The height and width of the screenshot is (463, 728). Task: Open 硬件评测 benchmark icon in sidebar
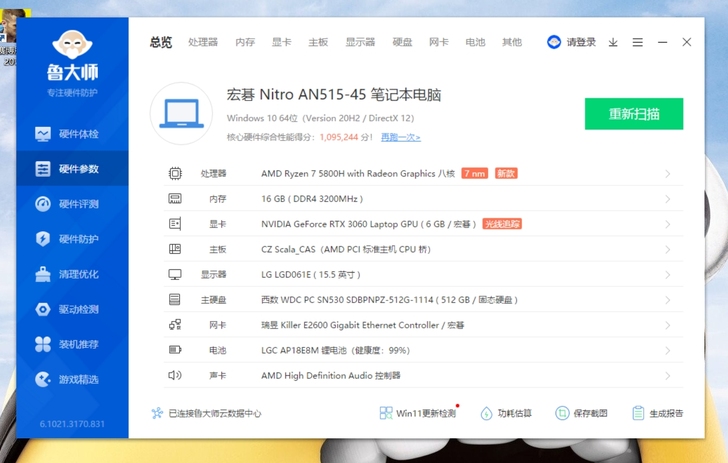point(43,204)
